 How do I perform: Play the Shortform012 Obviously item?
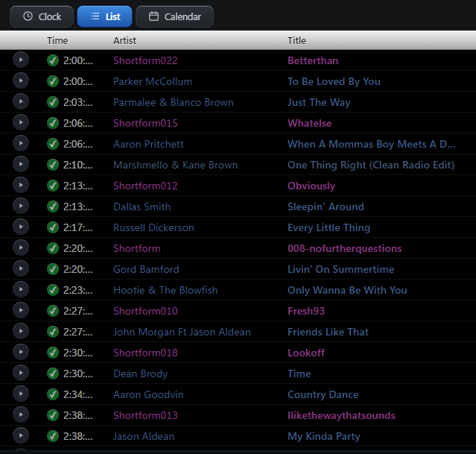[x=21, y=185]
